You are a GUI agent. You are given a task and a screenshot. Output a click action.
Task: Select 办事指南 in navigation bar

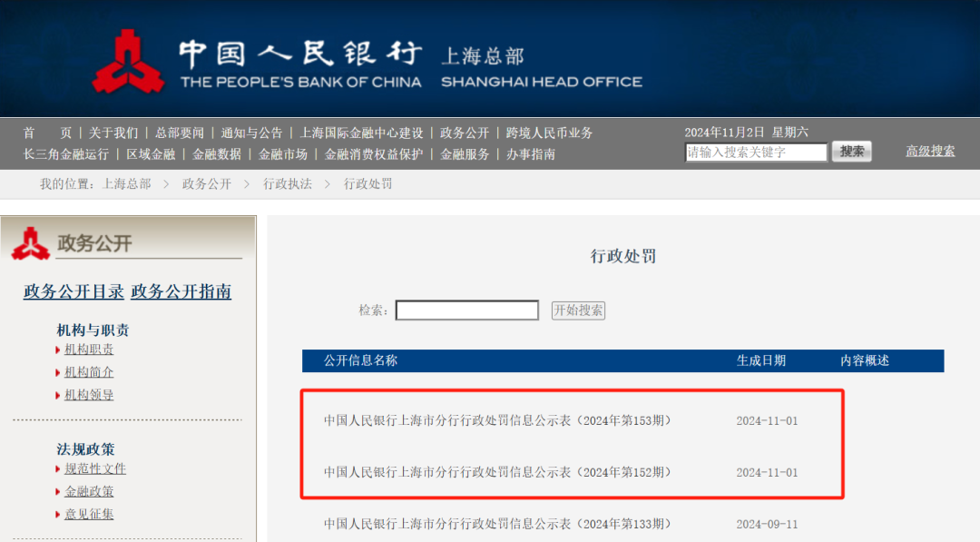click(x=531, y=153)
